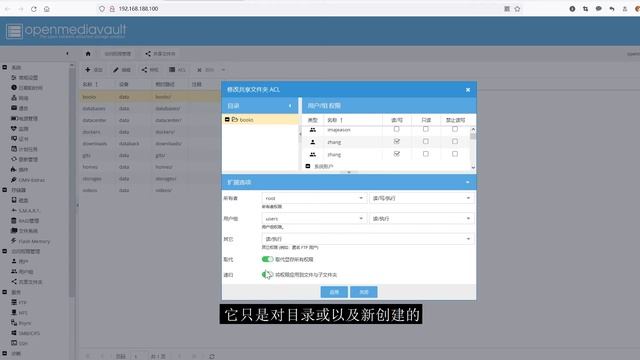The height and width of the screenshot is (360, 640).
Task: Open OMV-Extras item in sidebar
Action: (x=28, y=180)
